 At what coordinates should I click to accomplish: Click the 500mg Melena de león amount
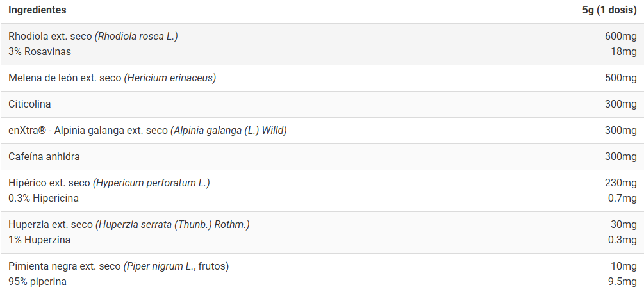(x=620, y=78)
